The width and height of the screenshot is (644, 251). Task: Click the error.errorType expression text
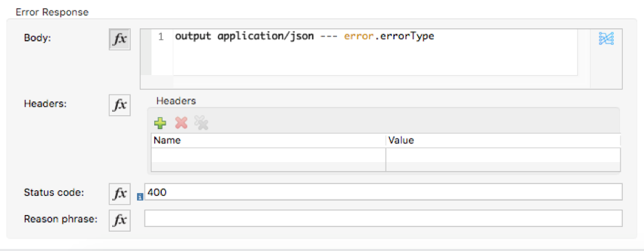pos(389,37)
